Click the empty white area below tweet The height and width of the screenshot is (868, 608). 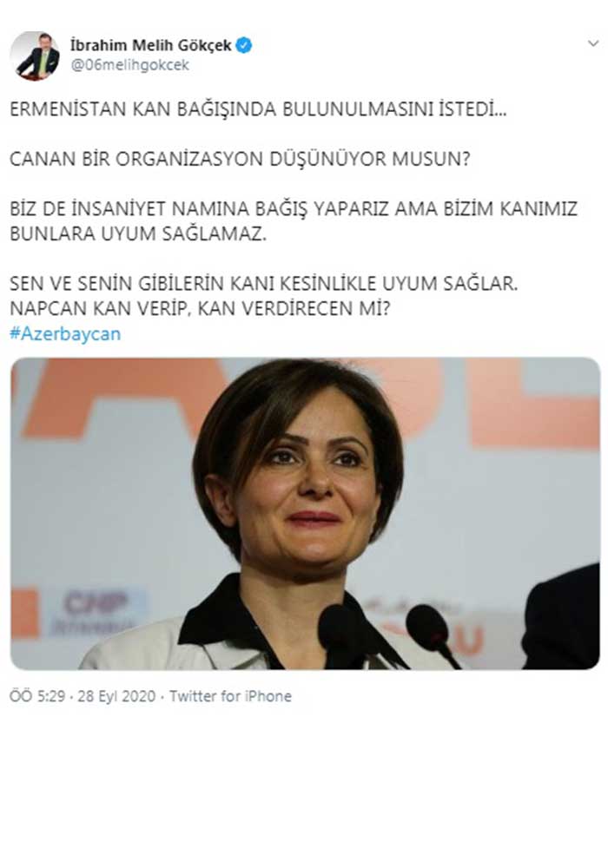click(x=304, y=786)
